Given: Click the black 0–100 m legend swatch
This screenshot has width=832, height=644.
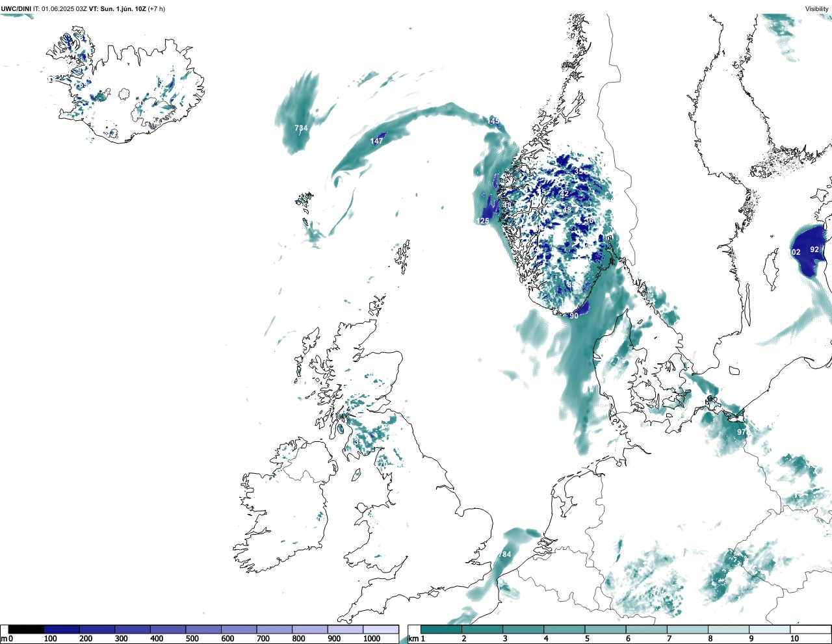Looking at the screenshot, I should pos(26,629).
